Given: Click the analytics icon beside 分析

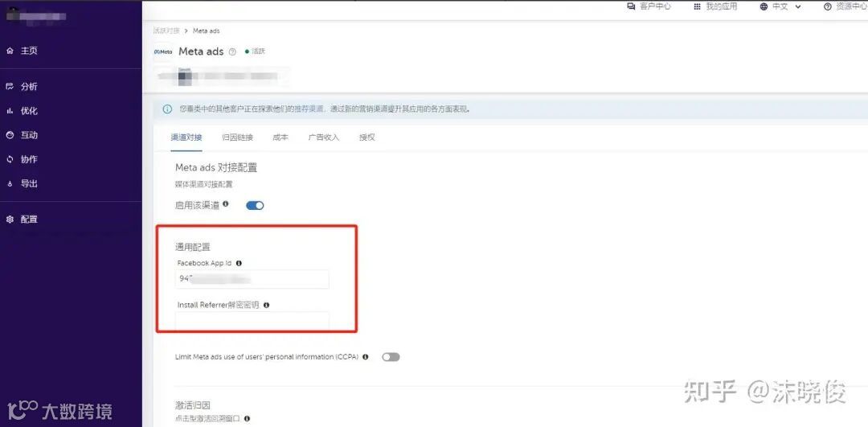Looking at the screenshot, I should pos(10,86).
